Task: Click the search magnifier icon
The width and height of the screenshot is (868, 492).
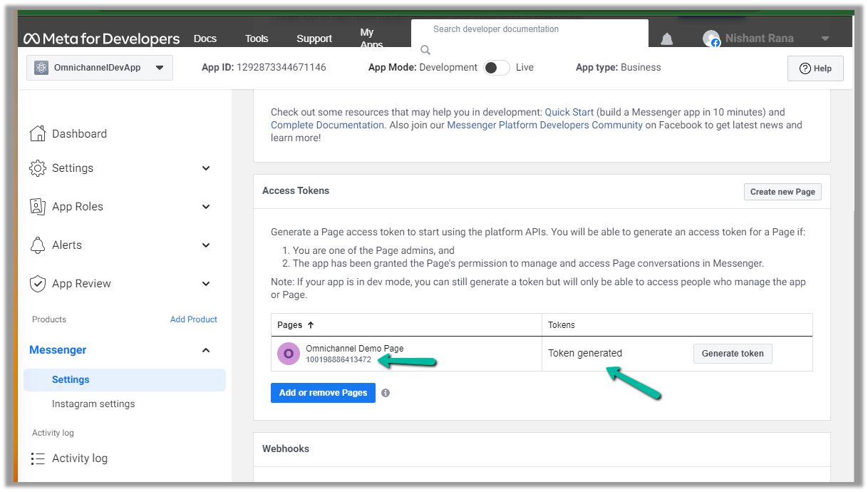Action: 425,50
